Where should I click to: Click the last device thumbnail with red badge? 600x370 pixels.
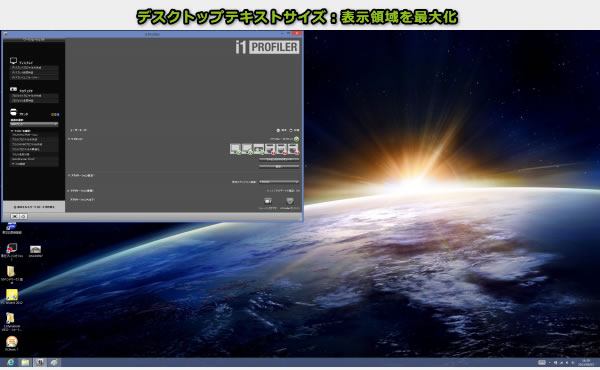293,149
